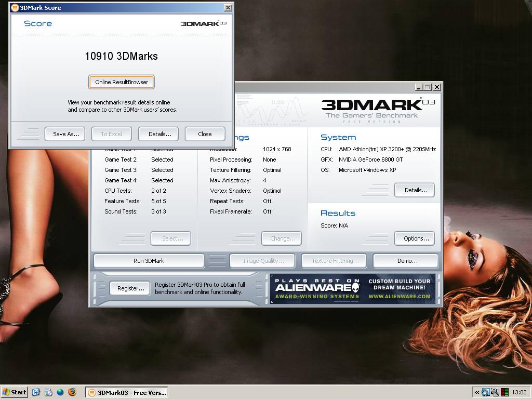Click the 10910 3DMarks score text

point(121,56)
